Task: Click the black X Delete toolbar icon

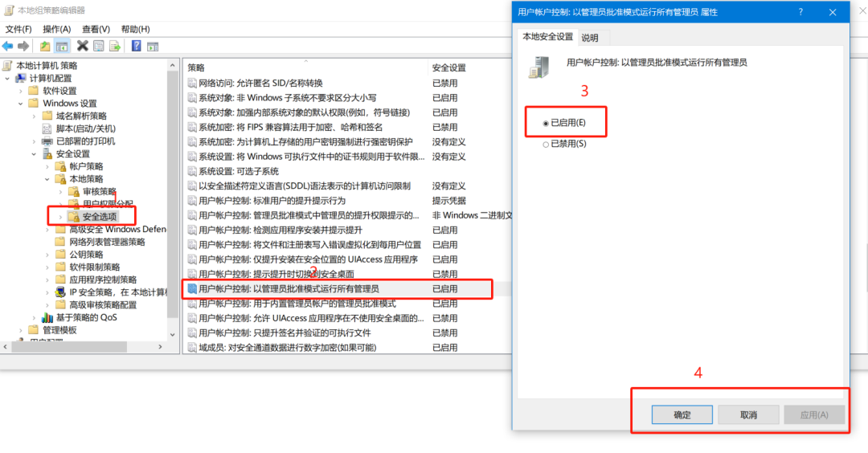Action: point(82,46)
